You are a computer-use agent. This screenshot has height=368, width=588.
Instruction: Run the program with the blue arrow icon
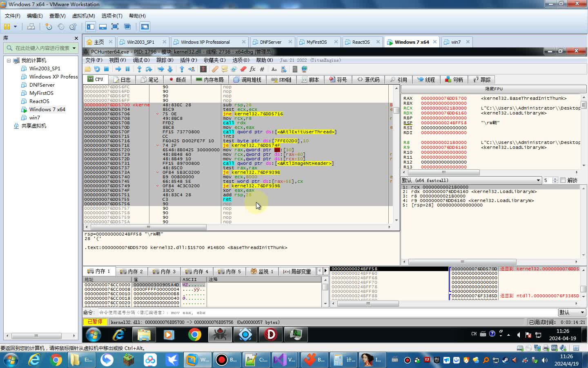coord(118,69)
